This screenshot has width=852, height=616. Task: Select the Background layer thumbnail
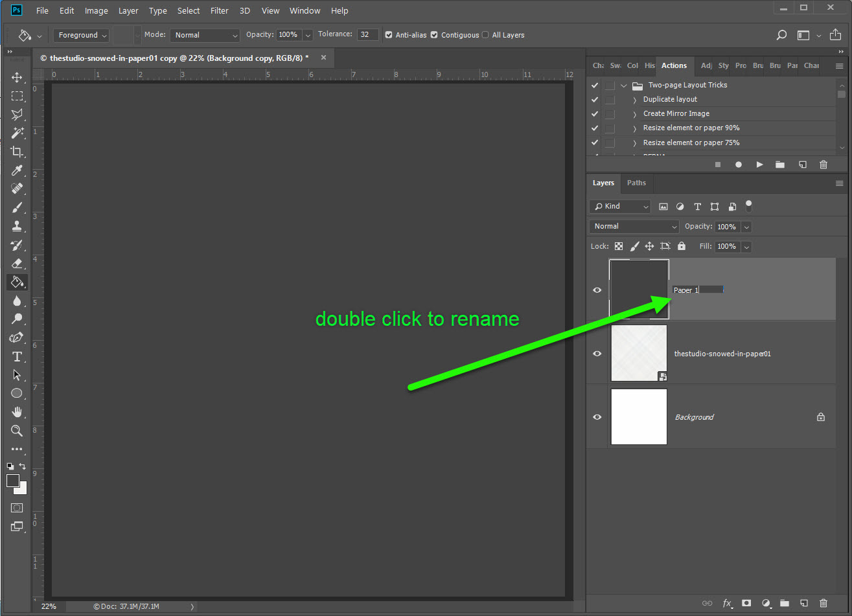pos(639,416)
